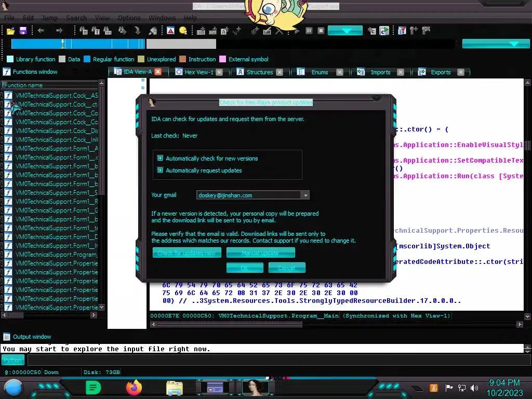Open Firefox from the taskbar
This screenshot has height=399, width=532.
point(134,388)
